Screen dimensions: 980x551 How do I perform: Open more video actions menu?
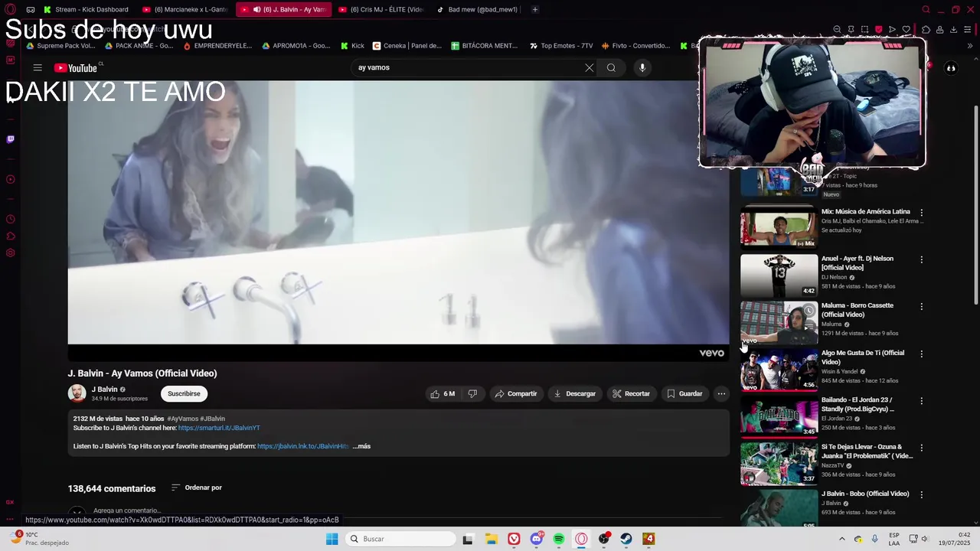click(x=721, y=393)
